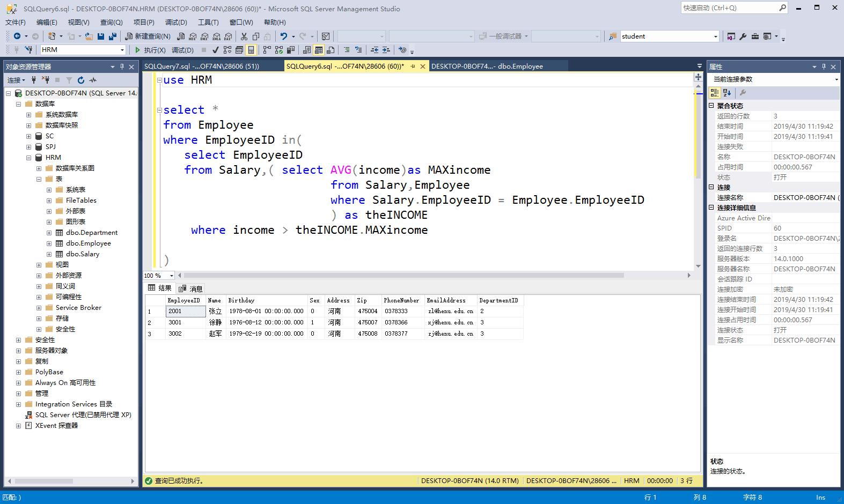The width and height of the screenshot is (844, 504).
Task: Click the activity monitor icon in Object Explorer
Action: point(93,80)
